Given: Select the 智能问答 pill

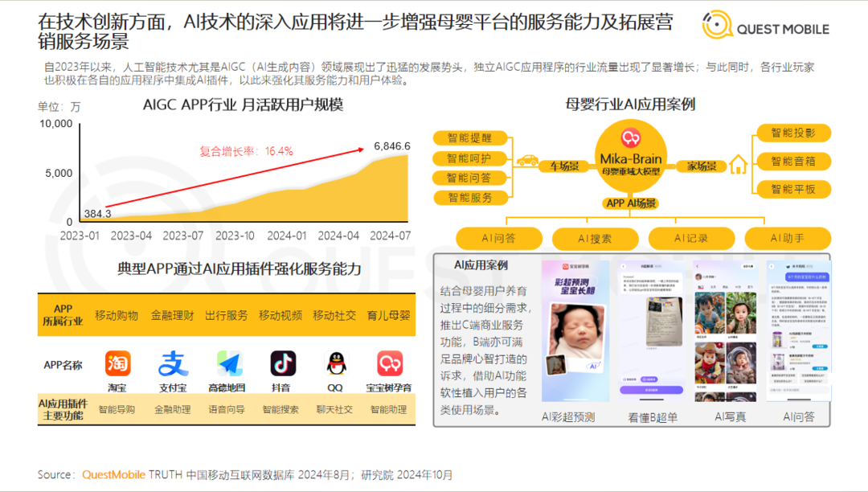Looking at the screenshot, I should [x=470, y=178].
